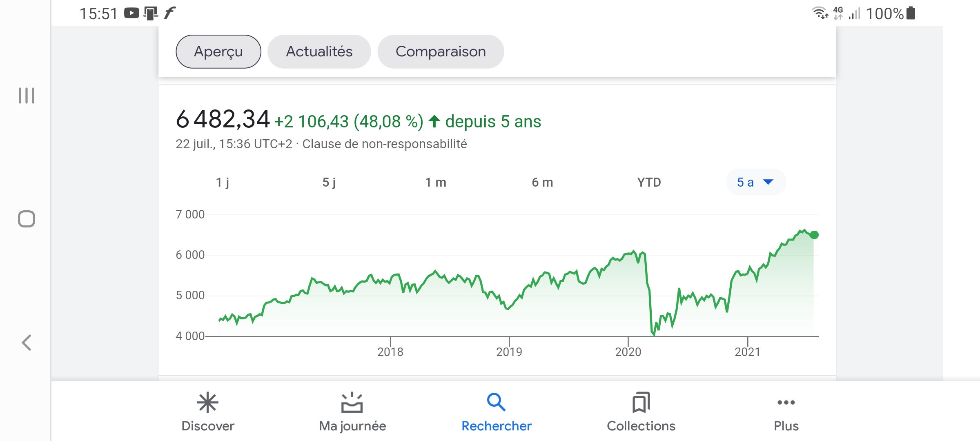Image resolution: width=980 pixels, height=441 pixels.
Task: Open the recent apps button
Action: 27,96
